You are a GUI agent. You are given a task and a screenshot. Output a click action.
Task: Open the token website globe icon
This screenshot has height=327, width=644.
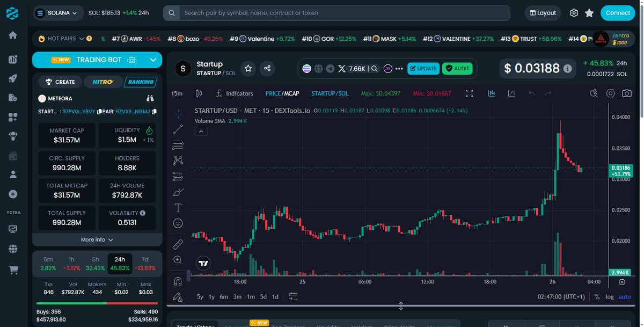point(319,69)
